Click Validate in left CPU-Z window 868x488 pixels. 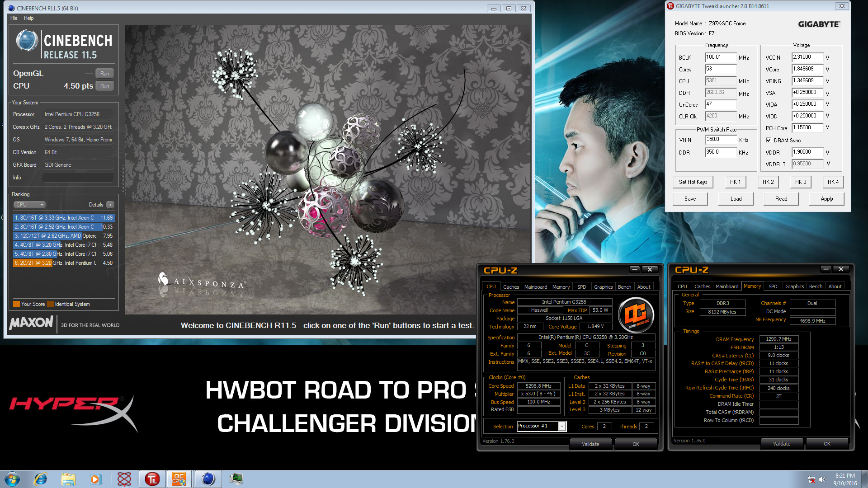590,444
